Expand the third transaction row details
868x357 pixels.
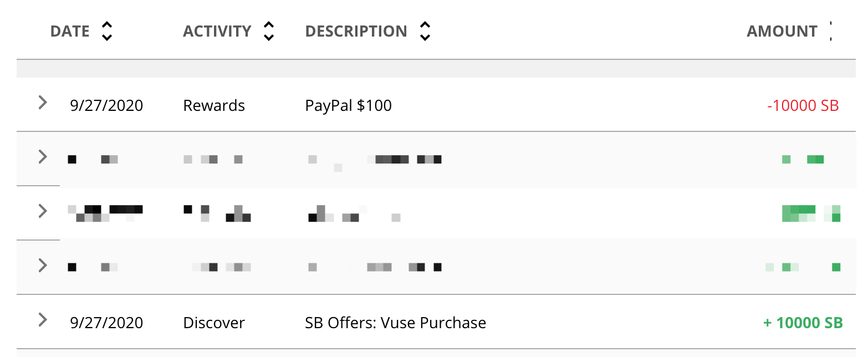(x=43, y=211)
